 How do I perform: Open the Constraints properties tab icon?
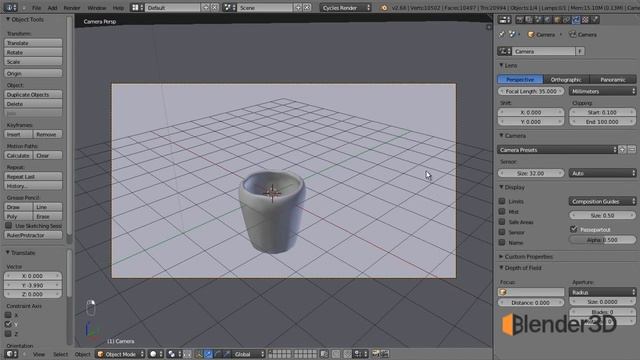point(567,20)
